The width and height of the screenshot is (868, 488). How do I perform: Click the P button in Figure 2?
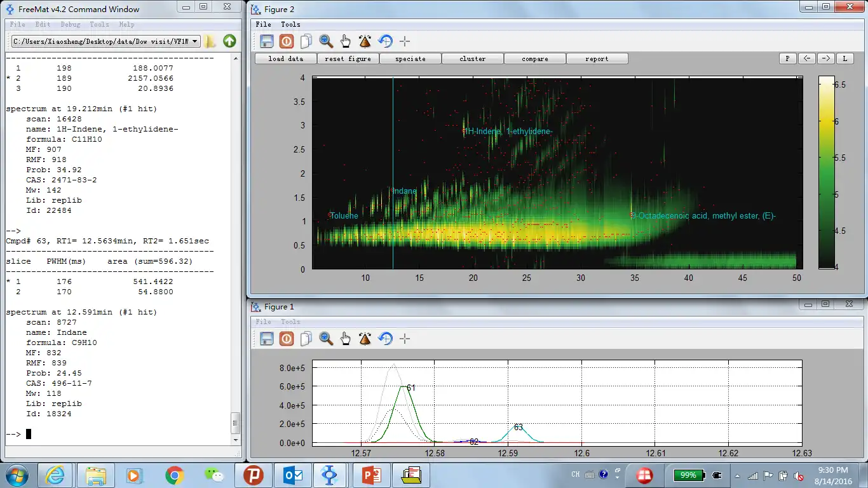pos(787,58)
